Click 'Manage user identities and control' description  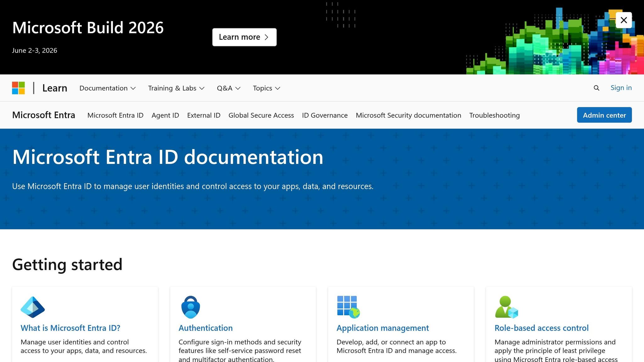[84, 346]
